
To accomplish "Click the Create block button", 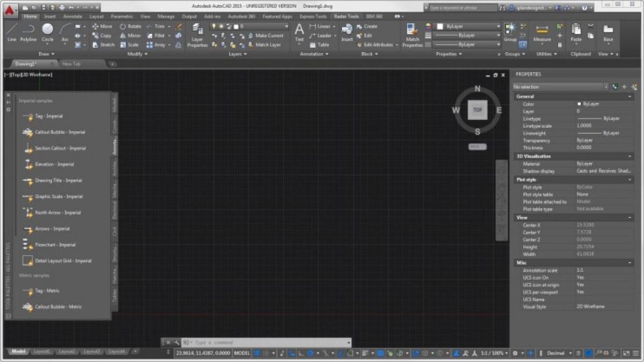I will click(x=371, y=26).
